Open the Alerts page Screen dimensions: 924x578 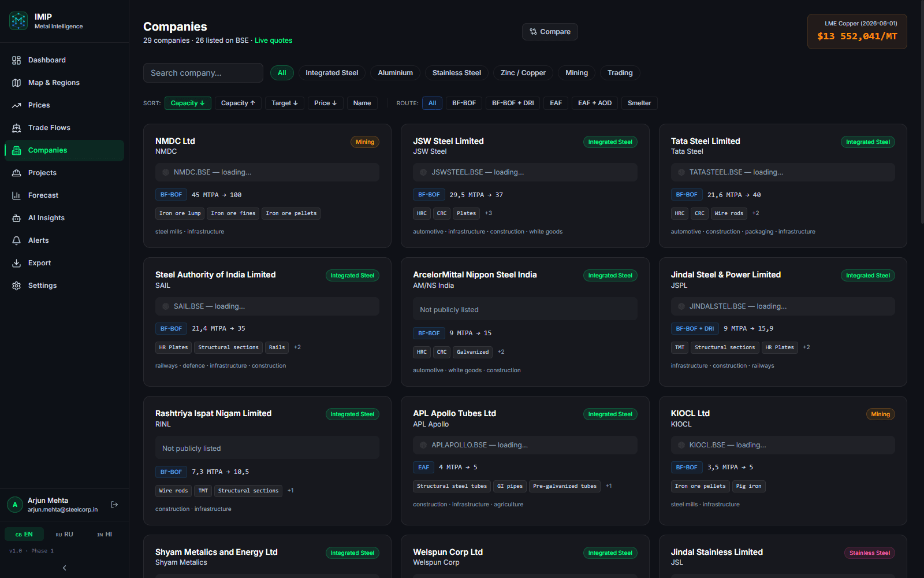pyautogui.click(x=64, y=240)
